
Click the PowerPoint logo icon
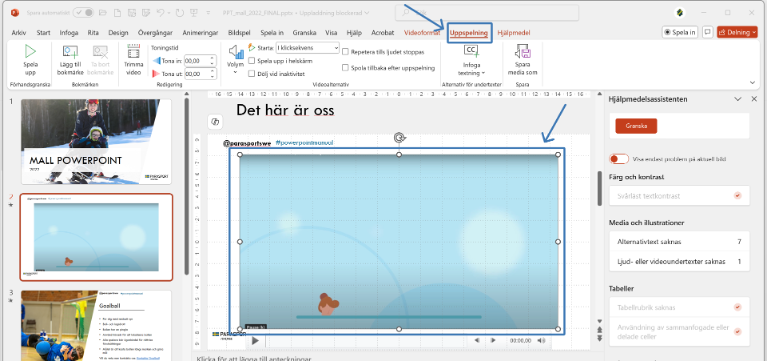pyautogui.click(x=15, y=13)
